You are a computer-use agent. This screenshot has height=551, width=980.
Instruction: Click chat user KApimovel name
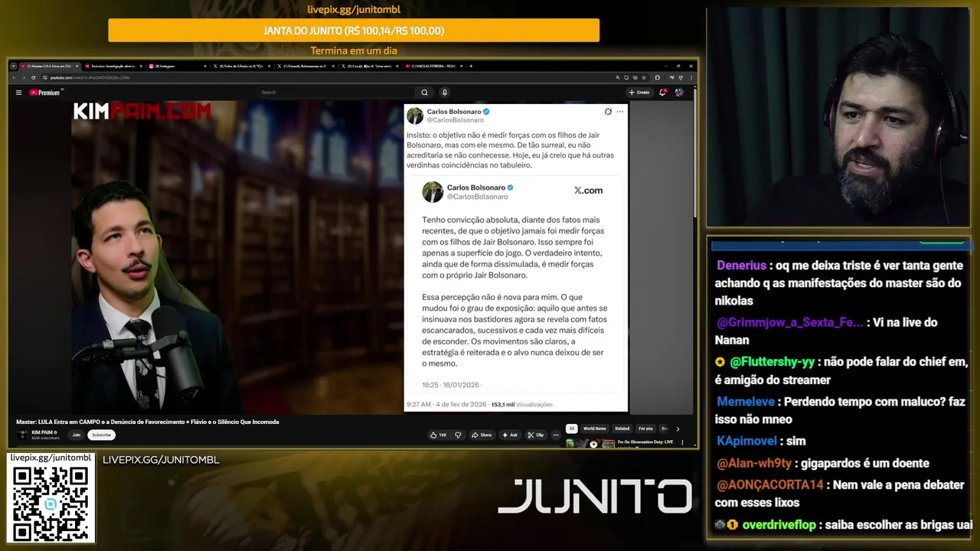748,442
